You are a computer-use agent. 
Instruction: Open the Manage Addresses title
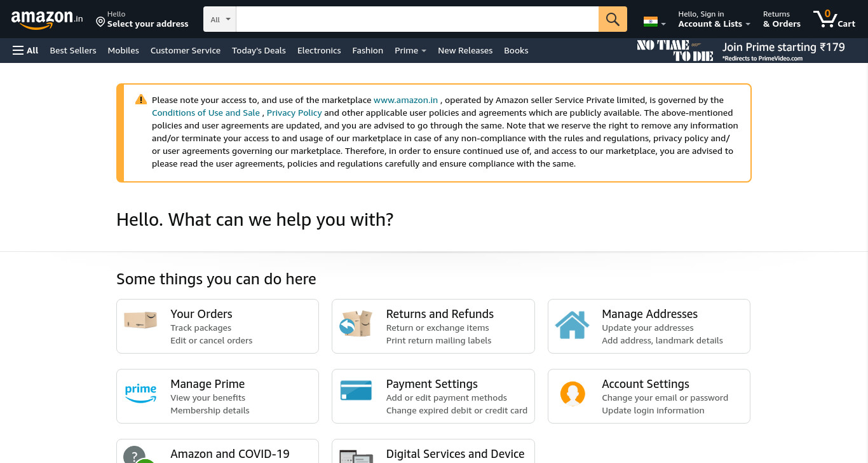[649, 314]
